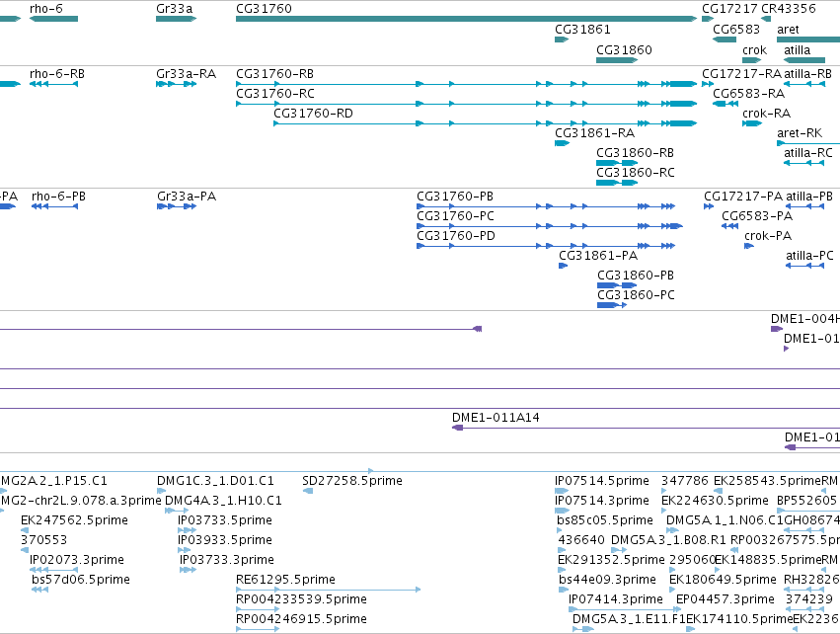Screen dimensions: 840x634
Task: Select transcript rho-6-RB
Action: [57, 74]
